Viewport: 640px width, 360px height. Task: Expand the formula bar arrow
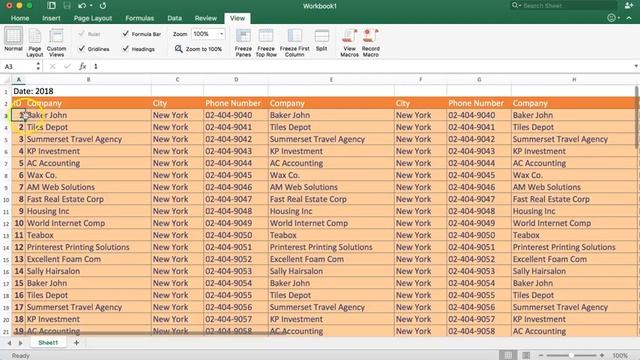pos(636,66)
